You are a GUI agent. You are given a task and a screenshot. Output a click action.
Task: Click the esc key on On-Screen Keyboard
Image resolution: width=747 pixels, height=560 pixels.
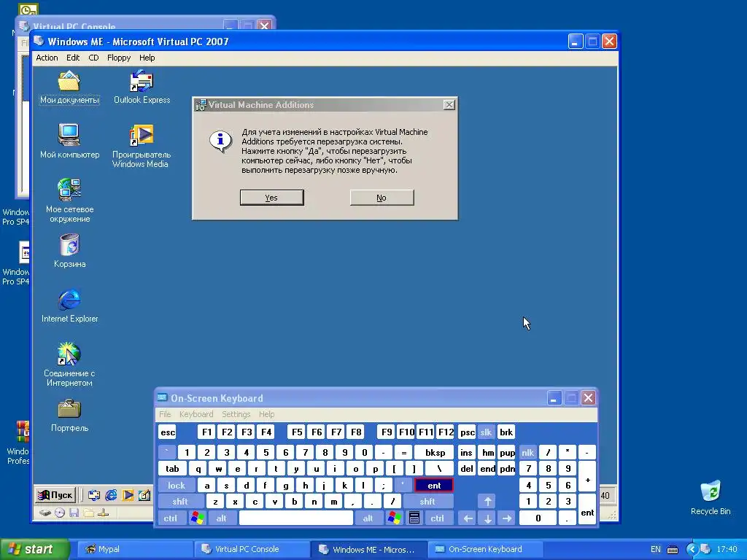tap(168, 432)
